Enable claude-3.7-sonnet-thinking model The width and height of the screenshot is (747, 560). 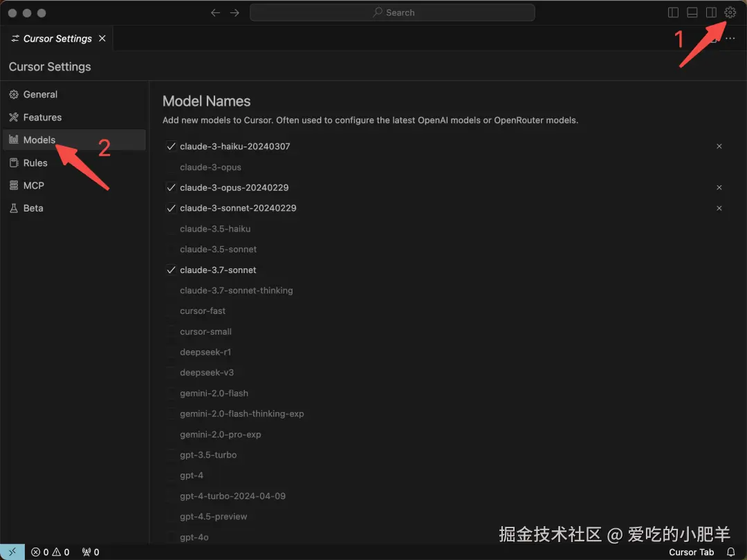171,290
